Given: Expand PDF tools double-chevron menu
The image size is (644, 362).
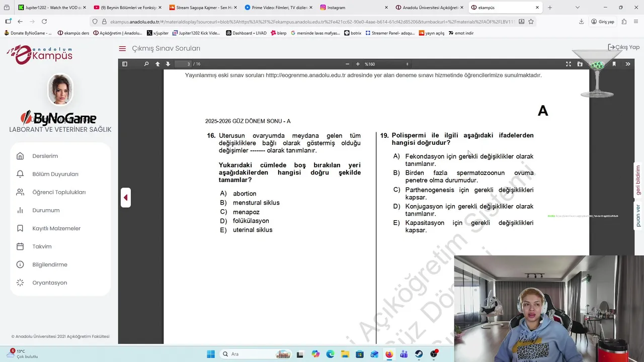Looking at the screenshot, I should (x=628, y=64).
